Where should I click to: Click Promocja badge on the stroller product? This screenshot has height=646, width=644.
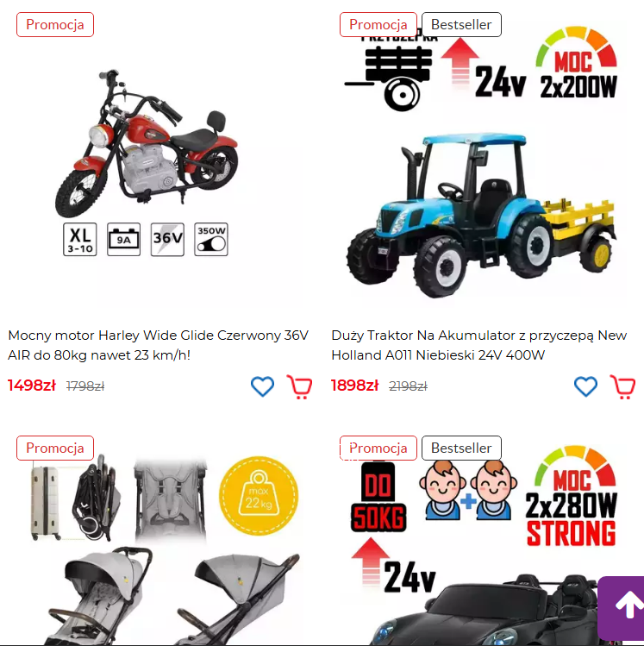55,448
